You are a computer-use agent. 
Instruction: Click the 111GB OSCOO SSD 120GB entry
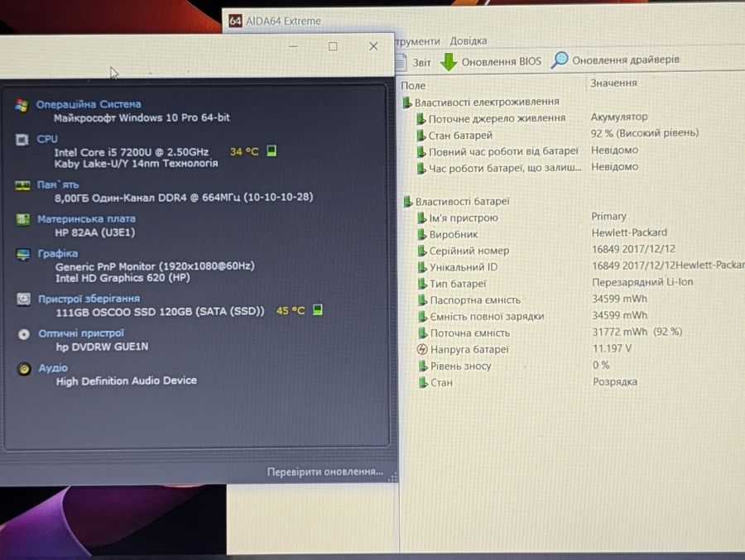(x=160, y=312)
